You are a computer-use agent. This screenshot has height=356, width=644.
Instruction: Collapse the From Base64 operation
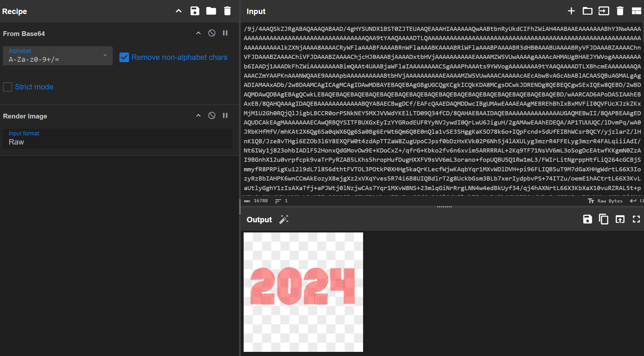click(198, 33)
